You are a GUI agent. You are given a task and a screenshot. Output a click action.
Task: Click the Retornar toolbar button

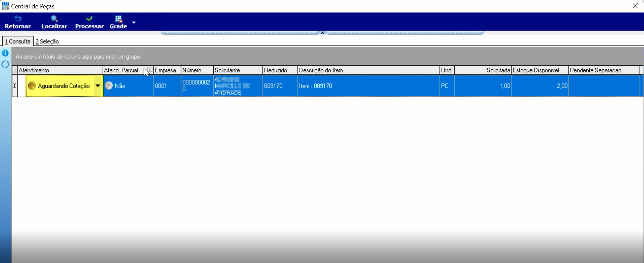(18, 22)
